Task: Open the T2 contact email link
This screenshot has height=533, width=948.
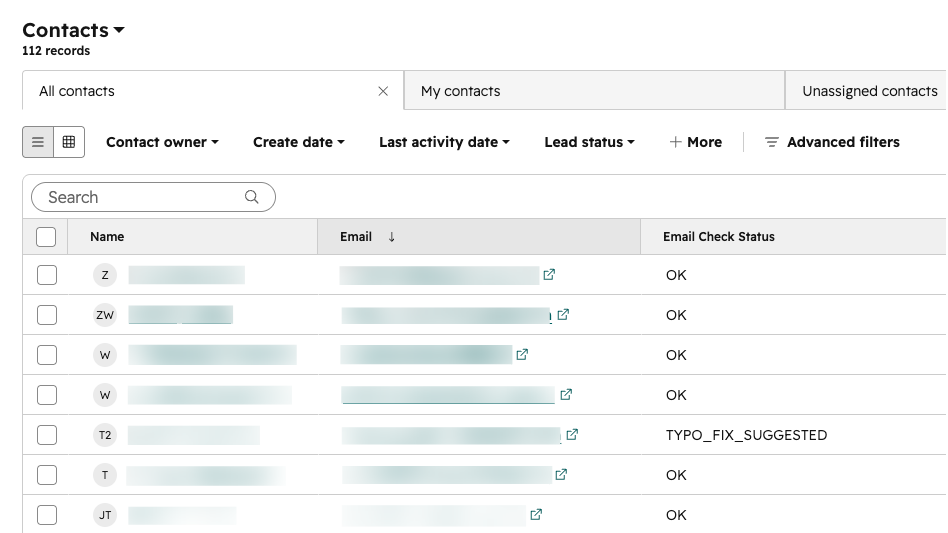Action: [451, 435]
